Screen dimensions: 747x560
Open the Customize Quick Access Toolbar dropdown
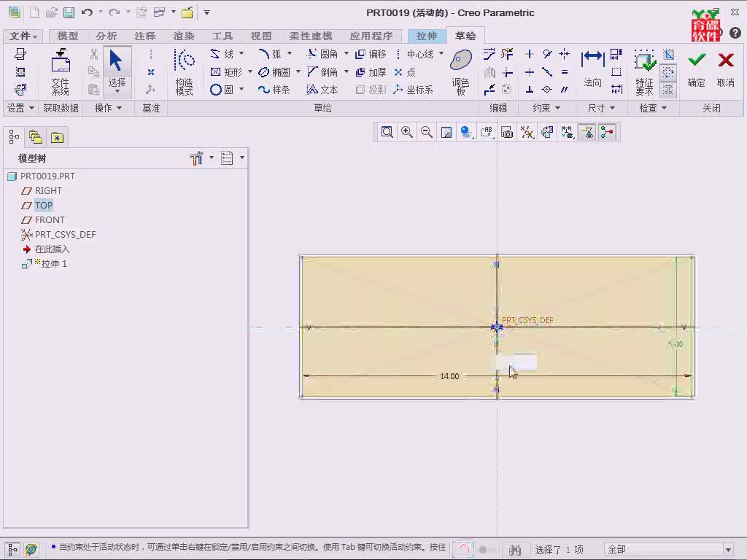(206, 12)
